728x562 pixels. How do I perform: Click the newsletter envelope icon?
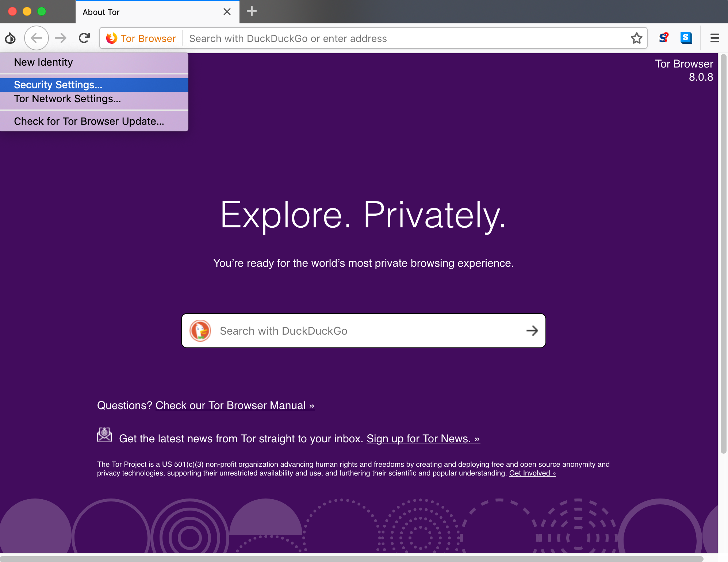(x=104, y=435)
